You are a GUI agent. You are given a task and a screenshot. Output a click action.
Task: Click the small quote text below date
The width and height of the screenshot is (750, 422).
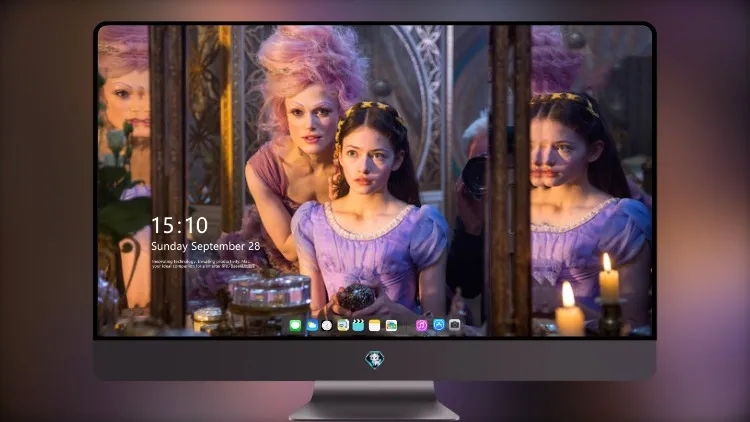[x=203, y=264]
